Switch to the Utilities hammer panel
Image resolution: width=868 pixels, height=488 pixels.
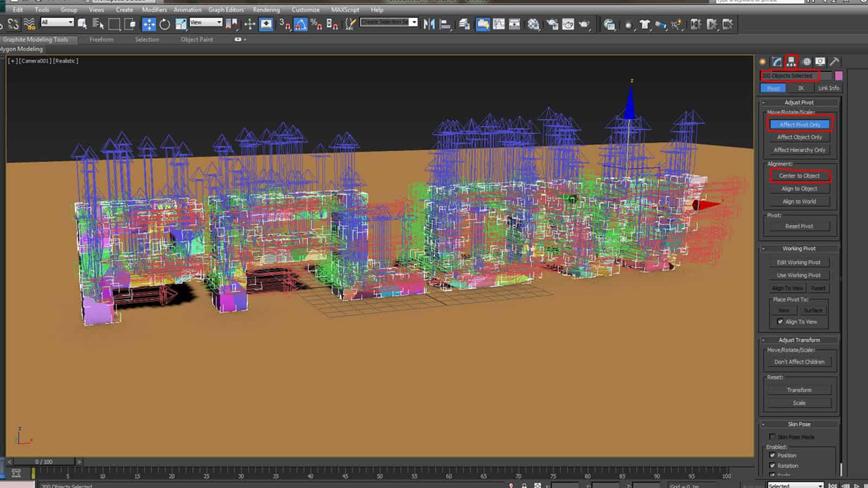834,61
